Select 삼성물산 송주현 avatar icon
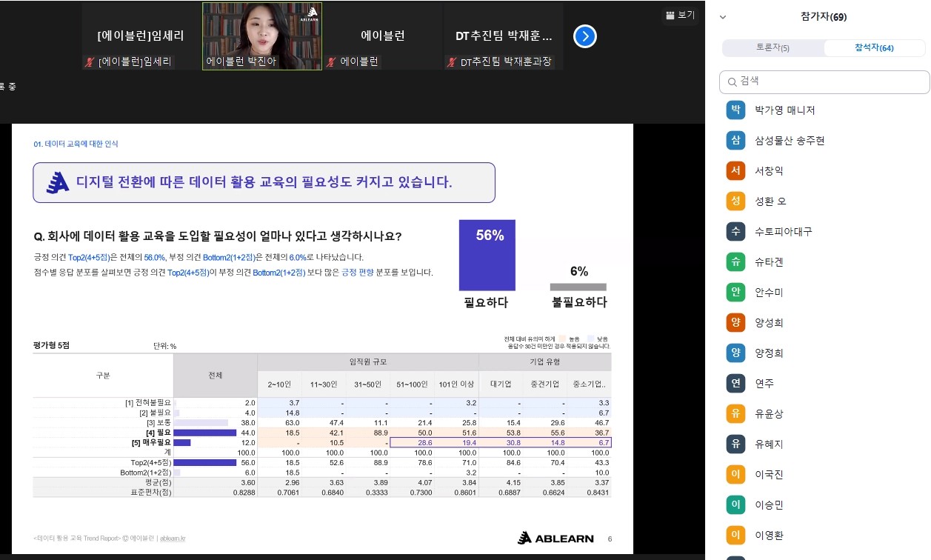Image resolution: width=931 pixels, height=560 pixels. coord(735,141)
